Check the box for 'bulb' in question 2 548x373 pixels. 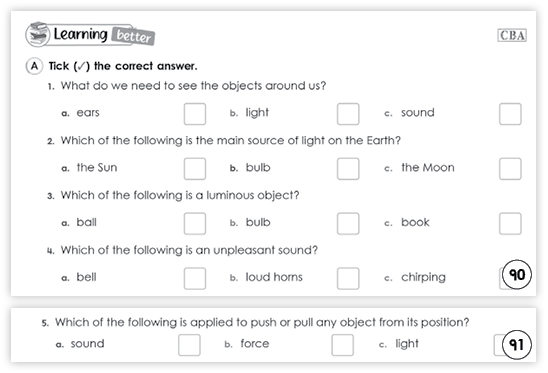click(348, 169)
